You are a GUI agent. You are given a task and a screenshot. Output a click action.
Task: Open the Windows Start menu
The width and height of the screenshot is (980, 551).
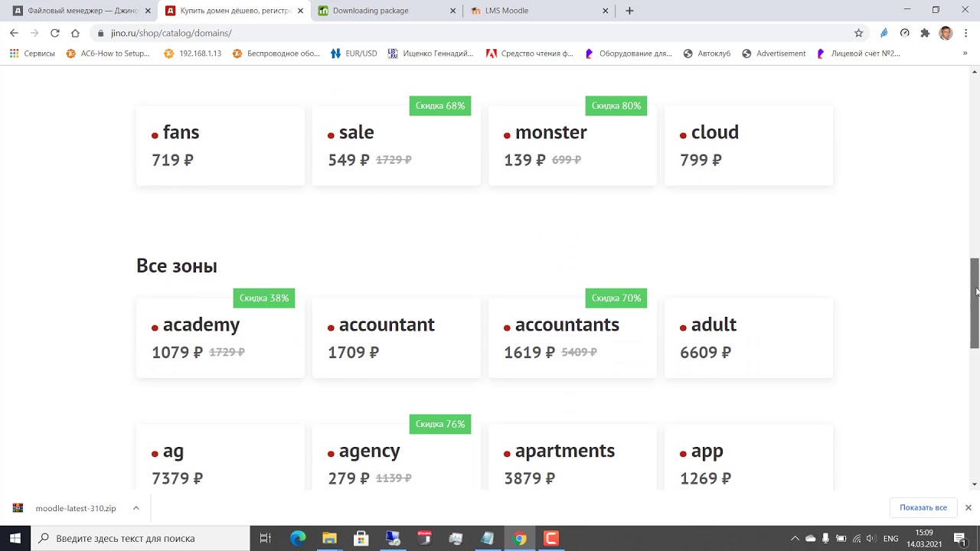tap(15, 538)
